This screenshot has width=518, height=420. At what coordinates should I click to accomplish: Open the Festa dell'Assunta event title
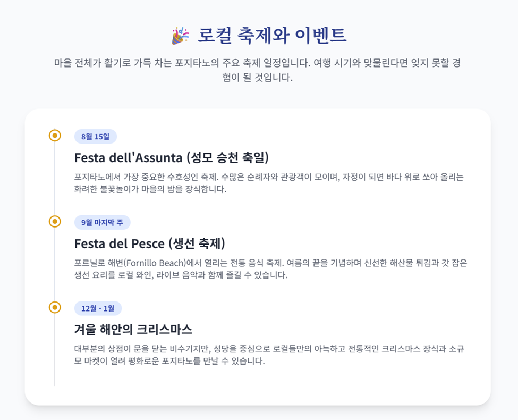pyautogui.click(x=172, y=158)
